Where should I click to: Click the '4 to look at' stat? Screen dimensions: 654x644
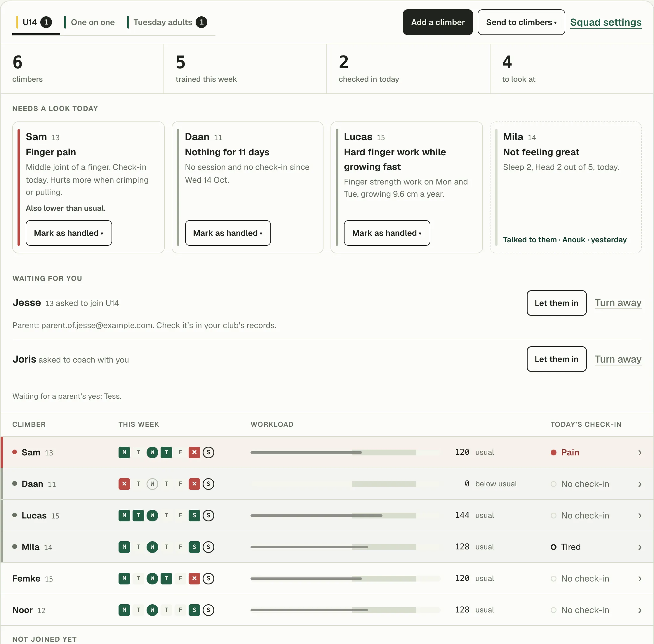coord(572,69)
